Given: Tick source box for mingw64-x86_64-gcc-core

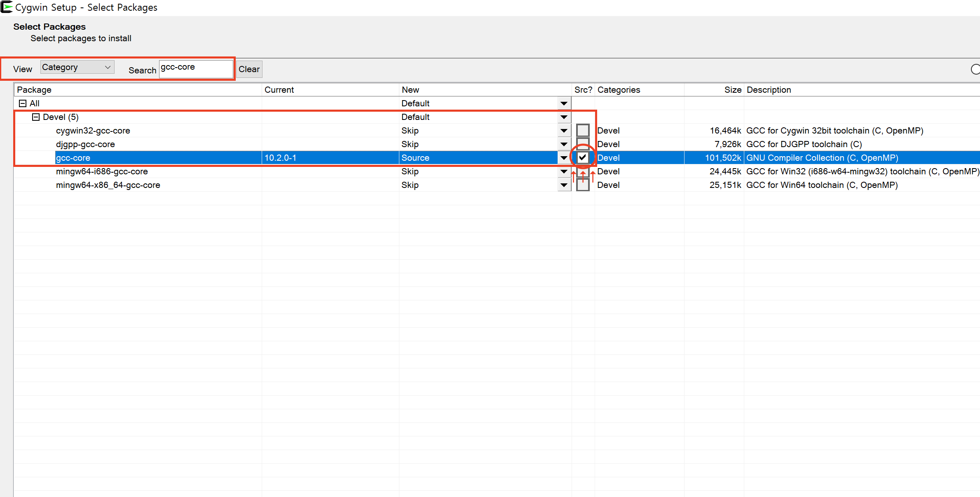Looking at the screenshot, I should pos(582,185).
